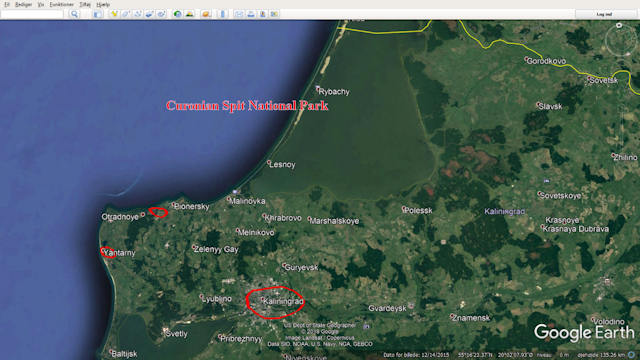Open the Hjælp menu
640x360 pixels.
pyautogui.click(x=103, y=4)
